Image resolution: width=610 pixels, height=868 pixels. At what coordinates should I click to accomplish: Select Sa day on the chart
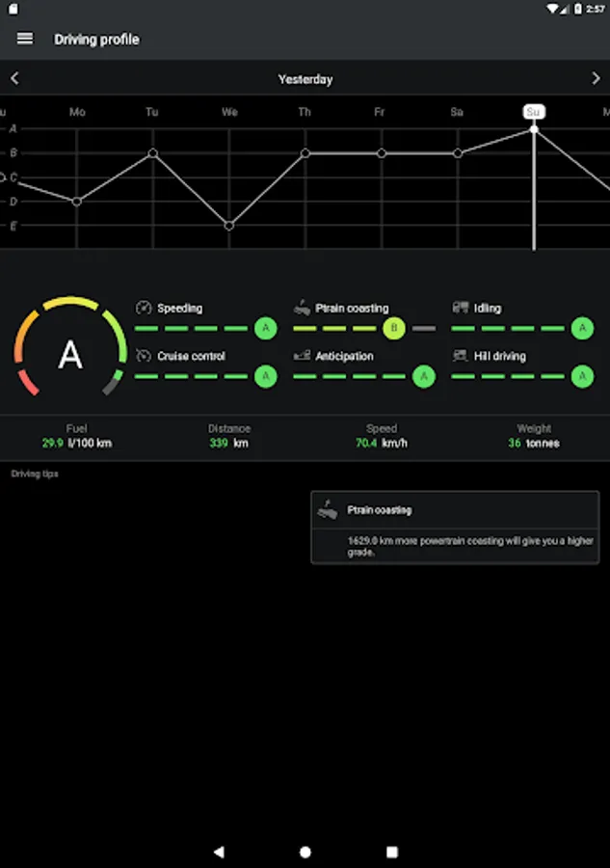point(457,112)
